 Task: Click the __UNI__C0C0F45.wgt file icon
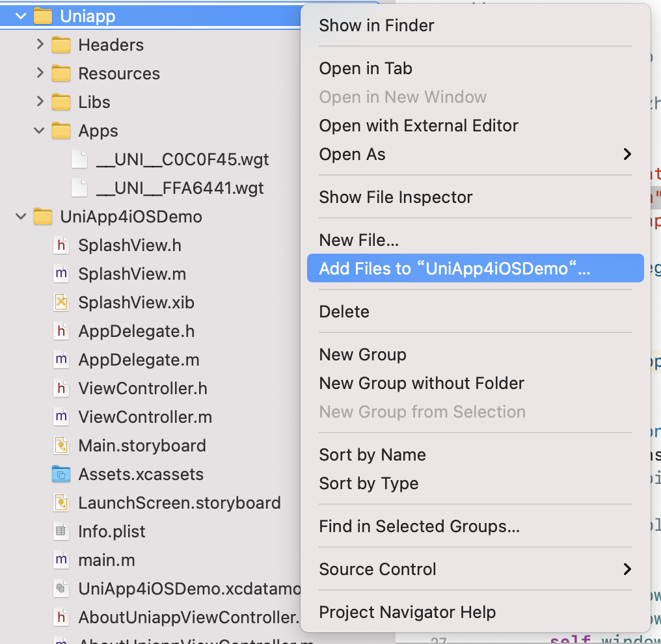79,159
